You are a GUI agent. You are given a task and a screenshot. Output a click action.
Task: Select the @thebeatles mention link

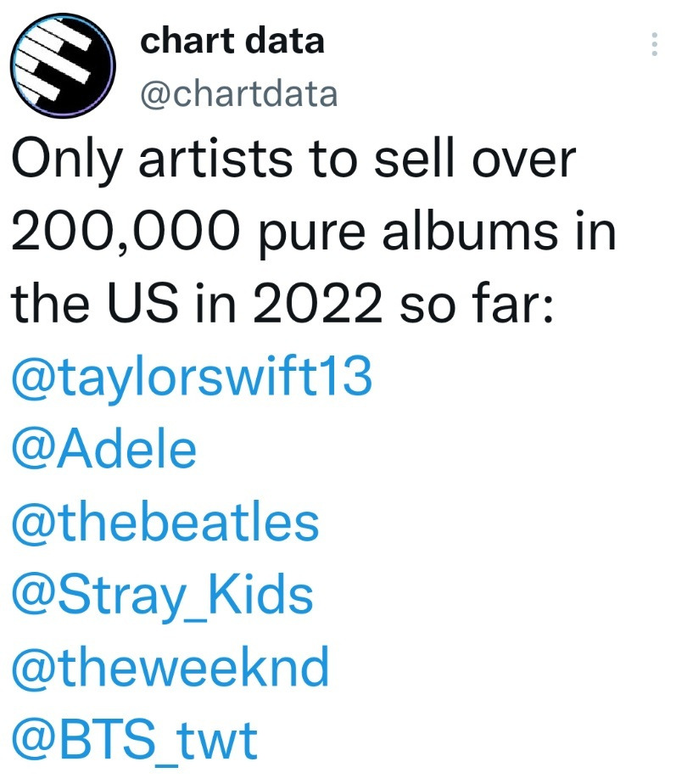pos(165,522)
